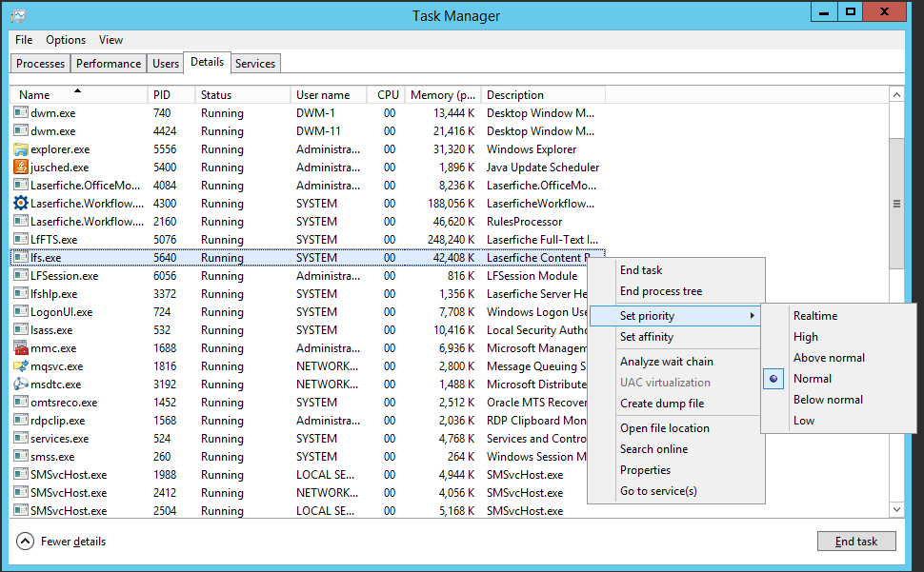This screenshot has width=924, height=572.
Task: Click the explorer.exe folder icon
Action: [x=21, y=148]
